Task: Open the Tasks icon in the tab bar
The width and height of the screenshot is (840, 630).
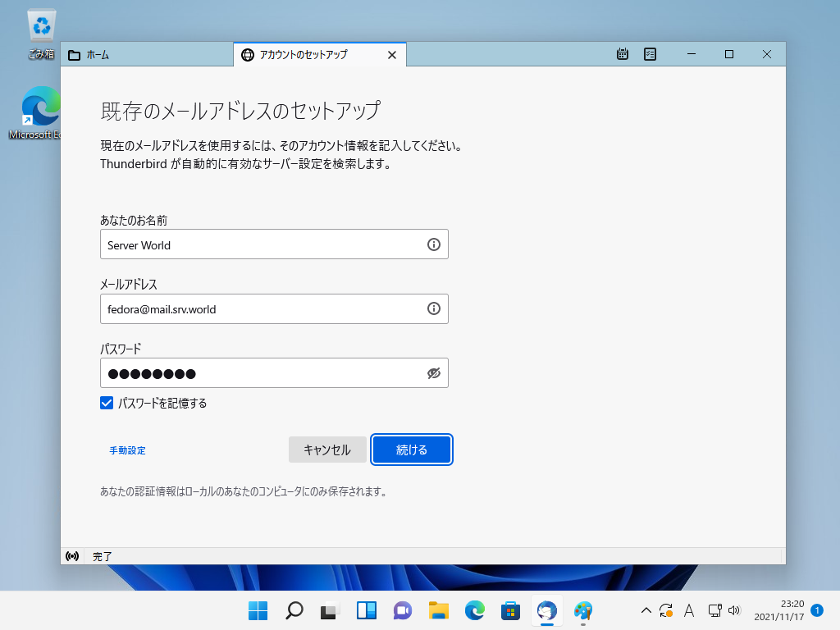Action: (x=650, y=54)
